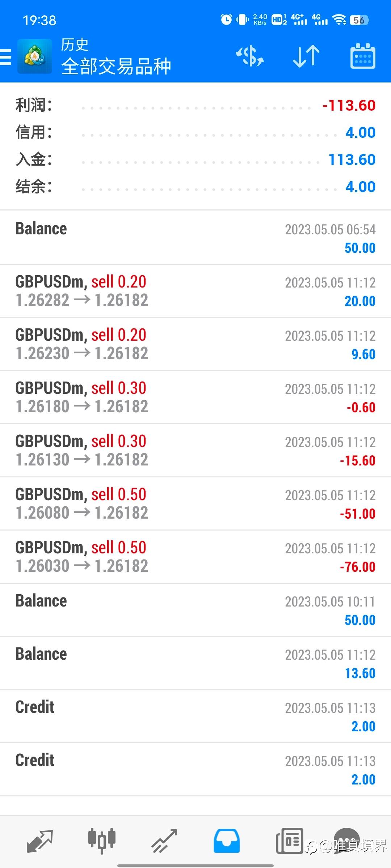Tap the GBPUSDm trade with -76.00 loss
Viewport: 391px width, 868px height.
pyautogui.click(x=195, y=557)
